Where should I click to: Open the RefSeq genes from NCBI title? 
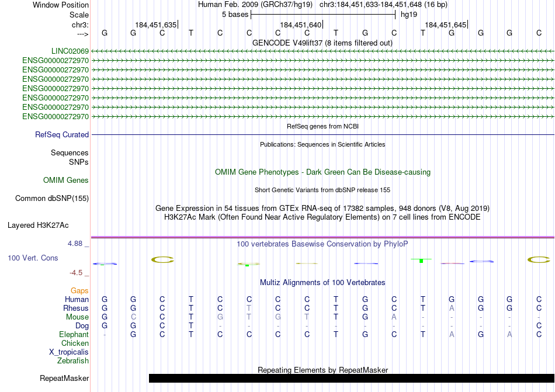(322, 126)
